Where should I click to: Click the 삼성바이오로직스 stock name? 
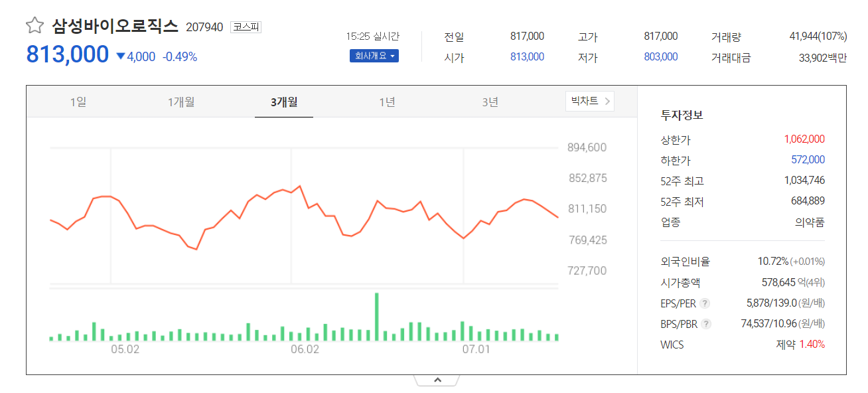coord(115,27)
